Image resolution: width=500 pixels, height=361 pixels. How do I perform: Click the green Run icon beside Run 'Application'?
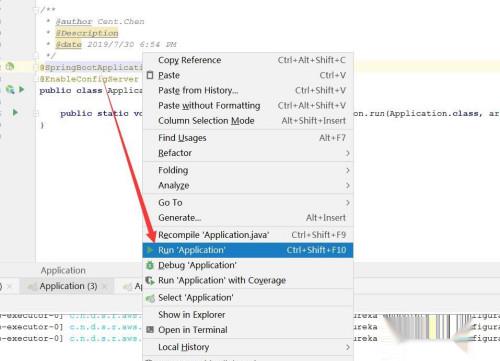[x=150, y=250]
